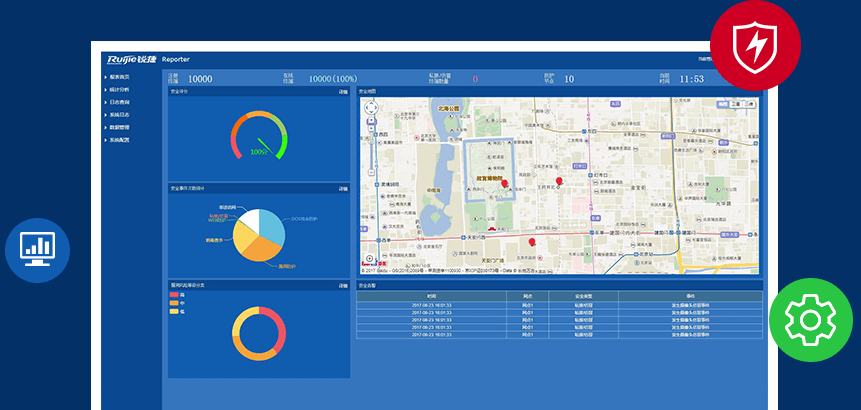
Task: Switch map to 卫星 view
Action: (736, 104)
